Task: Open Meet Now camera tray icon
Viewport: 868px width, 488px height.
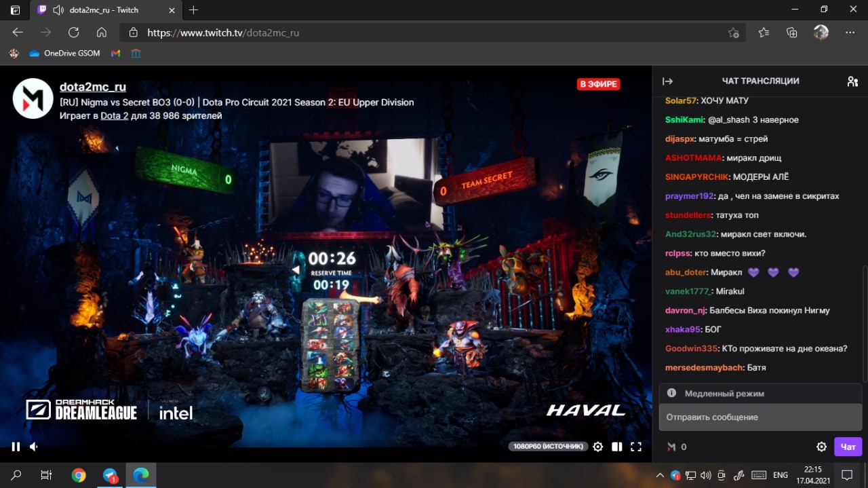Action: pos(722,475)
